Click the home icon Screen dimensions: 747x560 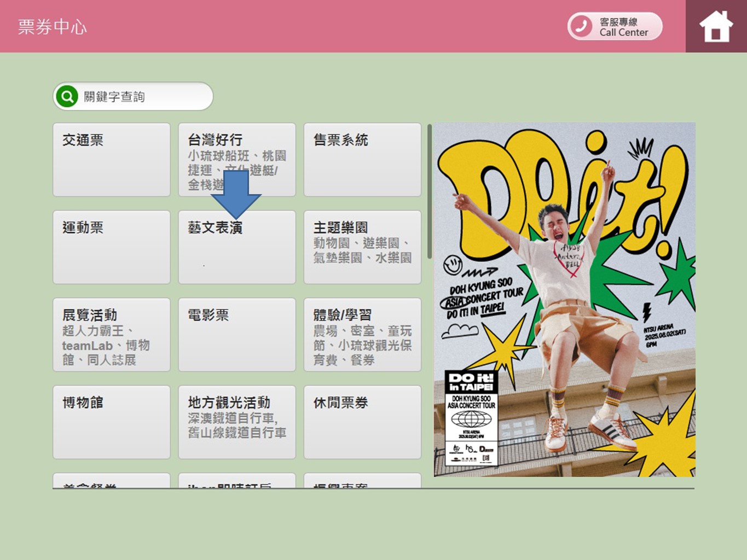point(715,26)
